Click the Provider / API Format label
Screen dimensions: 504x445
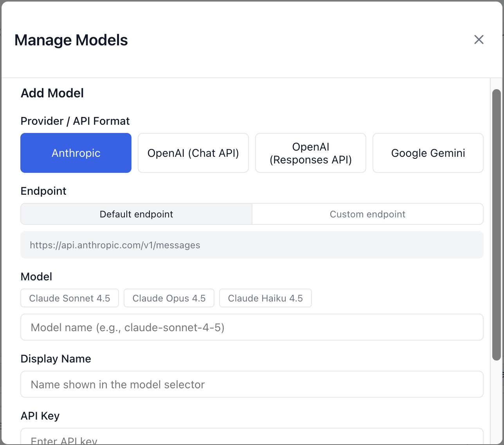(x=75, y=121)
